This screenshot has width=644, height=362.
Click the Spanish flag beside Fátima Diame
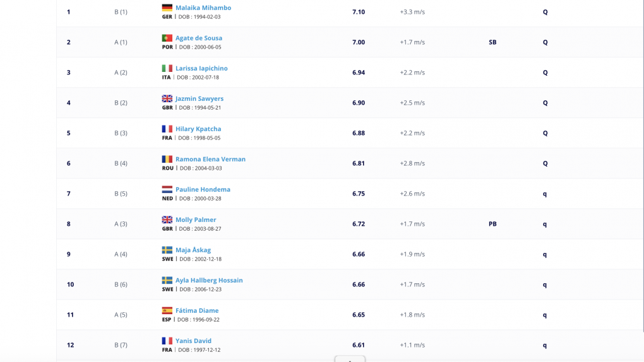coord(167,310)
